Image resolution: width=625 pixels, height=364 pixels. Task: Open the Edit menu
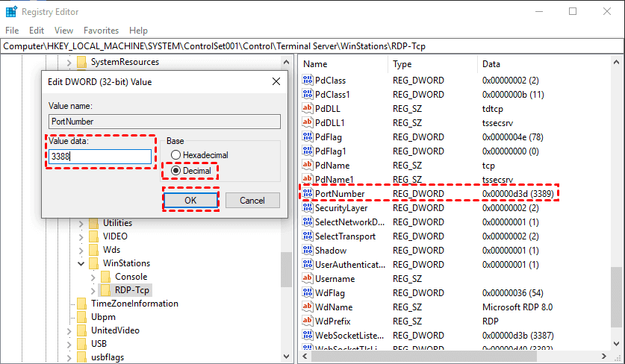coord(37,31)
